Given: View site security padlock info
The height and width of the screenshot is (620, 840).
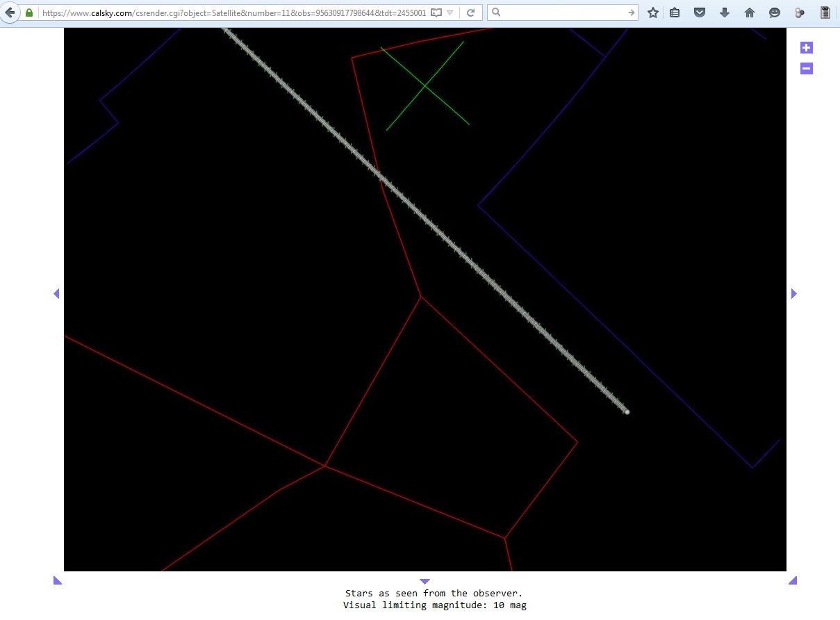Looking at the screenshot, I should point(29,13).
